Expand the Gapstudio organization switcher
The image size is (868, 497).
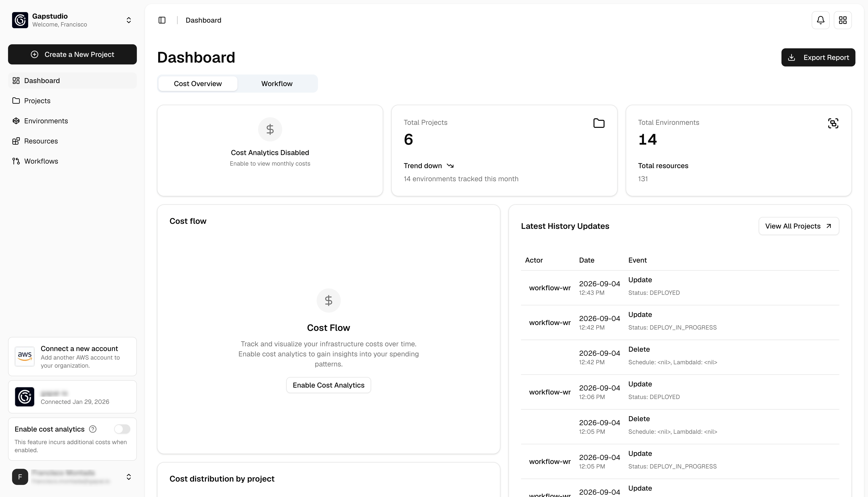(x=129, y=20)
